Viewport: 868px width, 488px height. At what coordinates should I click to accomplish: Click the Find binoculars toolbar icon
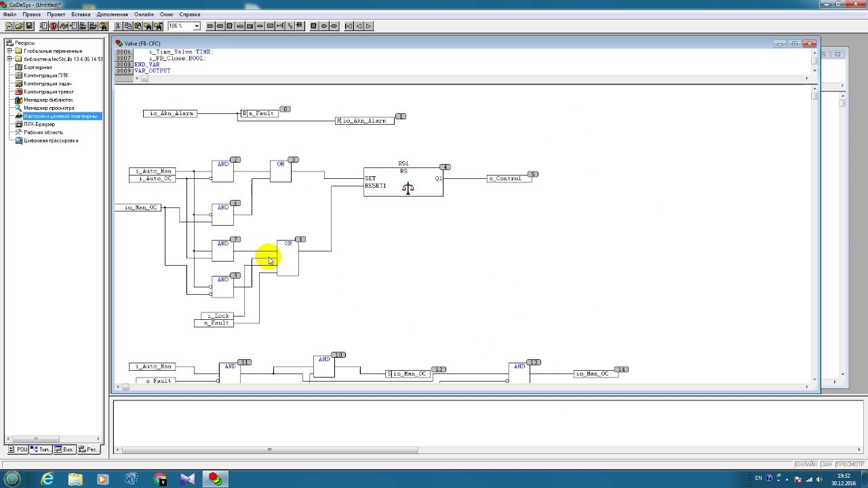tap(148, 26)
